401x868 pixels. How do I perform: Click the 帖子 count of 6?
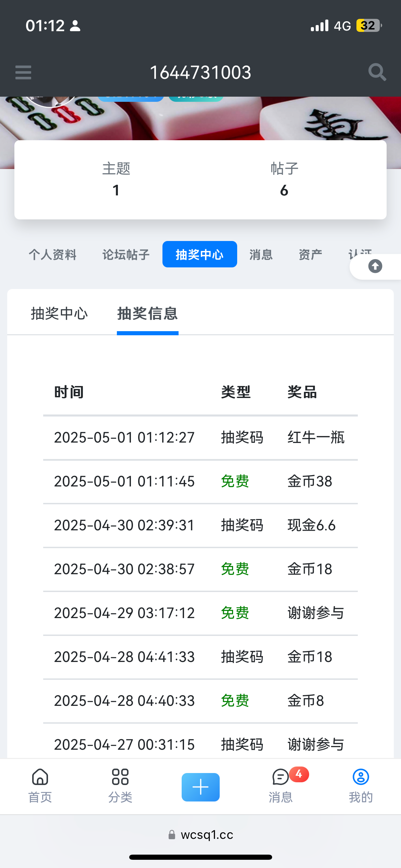[284, 190]
